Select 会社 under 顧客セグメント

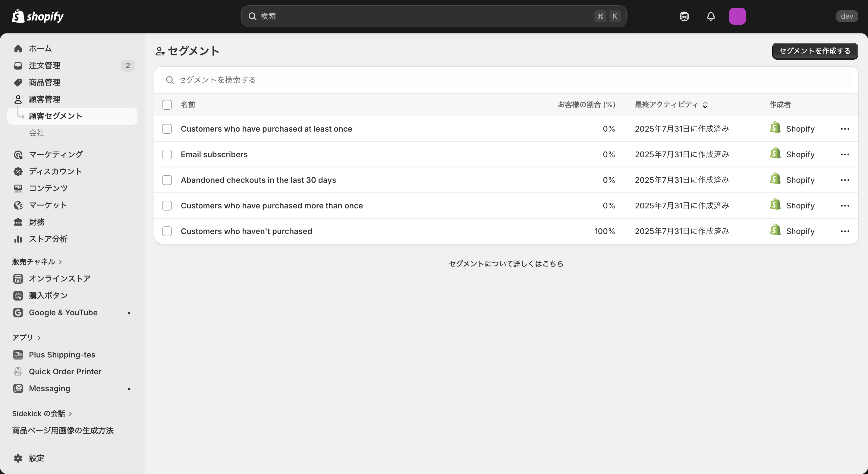tap(37, 133)
